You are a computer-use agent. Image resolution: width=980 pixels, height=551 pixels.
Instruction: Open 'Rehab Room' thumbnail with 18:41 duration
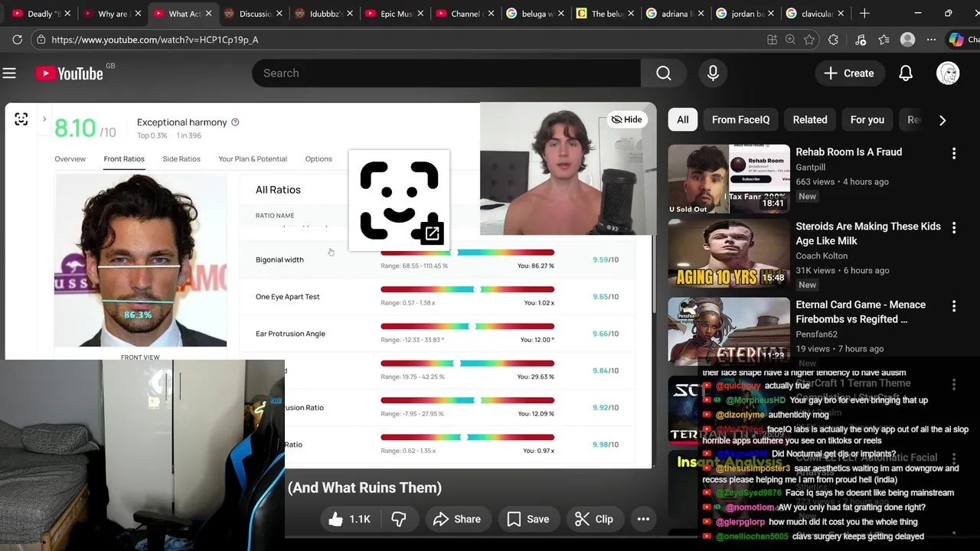click(729, 179)
